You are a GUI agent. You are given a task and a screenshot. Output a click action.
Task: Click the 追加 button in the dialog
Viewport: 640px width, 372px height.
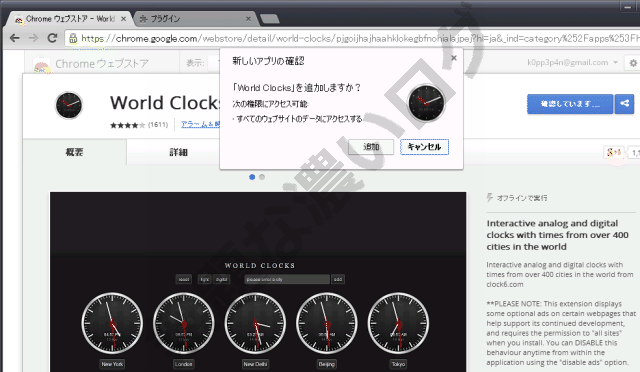point(371,147)
